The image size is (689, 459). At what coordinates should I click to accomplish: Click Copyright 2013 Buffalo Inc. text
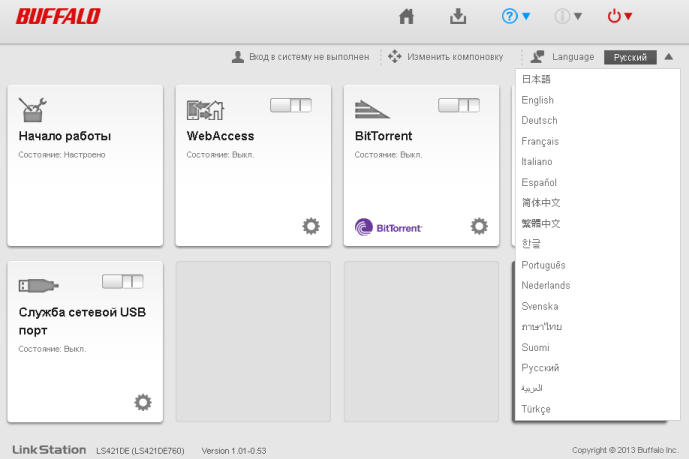(625, 450)
